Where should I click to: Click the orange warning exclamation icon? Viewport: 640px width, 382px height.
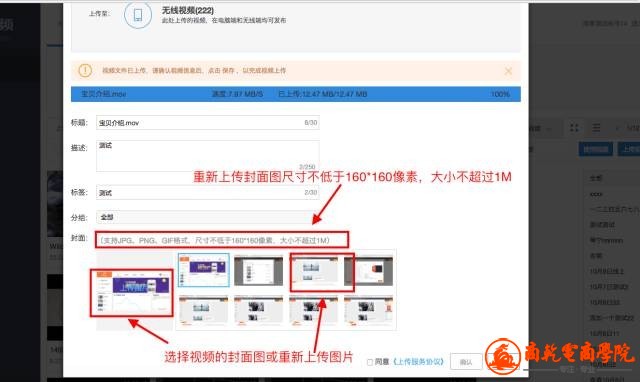tap(85, 71)
